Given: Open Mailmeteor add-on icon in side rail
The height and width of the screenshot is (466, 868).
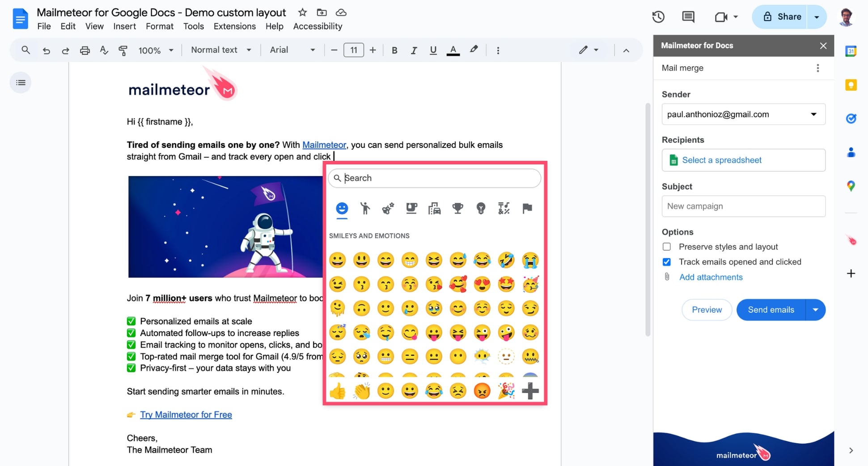Looking at the screenshot, I should [851, 241].
